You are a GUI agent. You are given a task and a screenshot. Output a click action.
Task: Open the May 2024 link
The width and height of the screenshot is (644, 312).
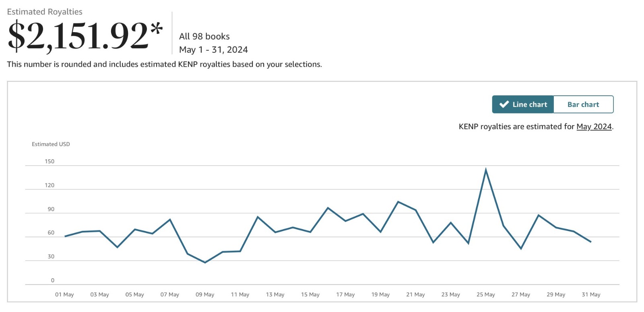594,127
